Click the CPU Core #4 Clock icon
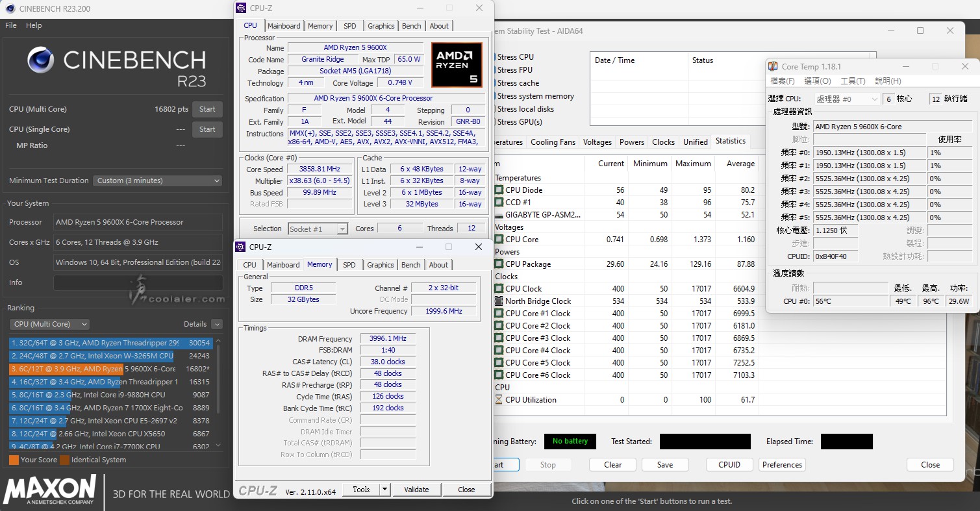This screenshot has height=511, width=980. pyautogui.click(x=499, y=351)
